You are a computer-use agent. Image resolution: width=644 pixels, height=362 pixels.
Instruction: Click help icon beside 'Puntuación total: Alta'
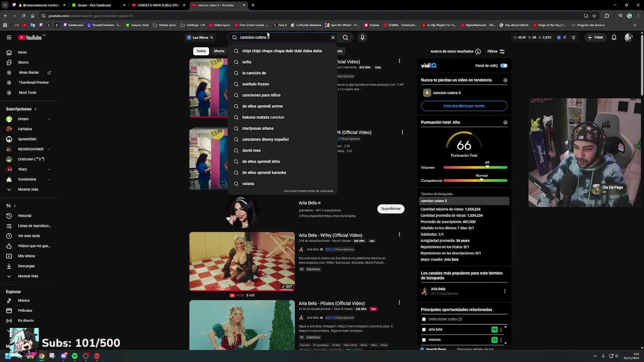pos(505,122)
